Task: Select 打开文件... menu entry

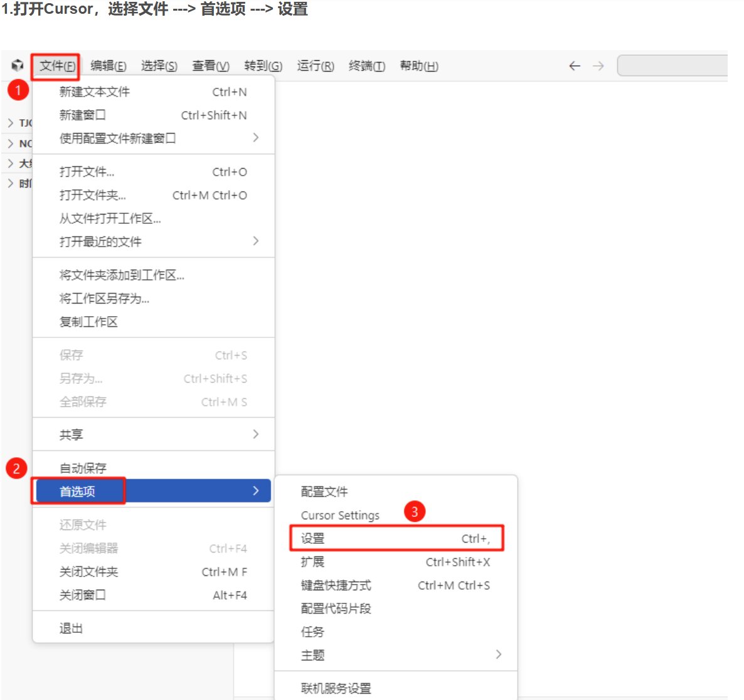Action: 153,172
